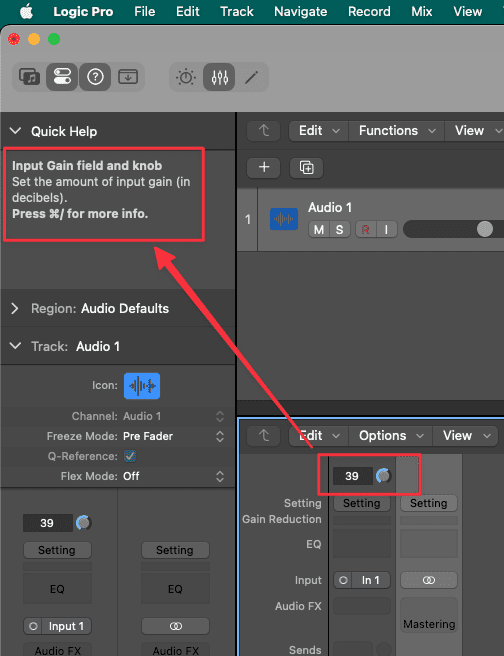Screen dimensions: 504x656
Task: Open inspector right channel strip EQ display
Action: pyautogui.click(x=175, y=589)
